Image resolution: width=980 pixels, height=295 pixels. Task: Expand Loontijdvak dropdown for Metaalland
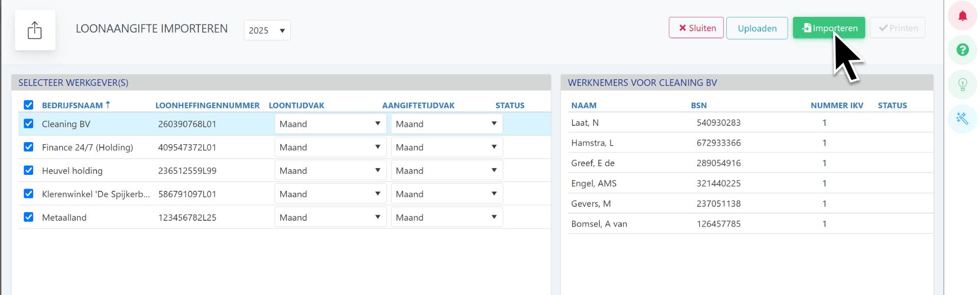coord(330,217)
